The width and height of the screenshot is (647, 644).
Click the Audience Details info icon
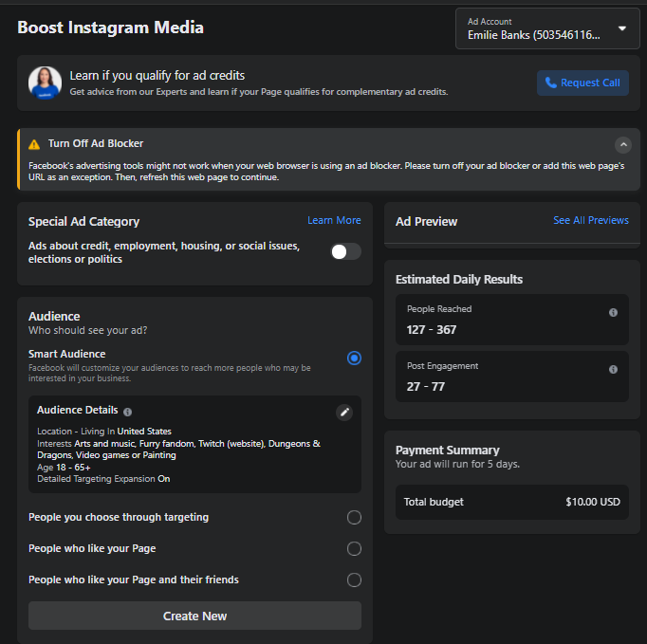[127, 412]
